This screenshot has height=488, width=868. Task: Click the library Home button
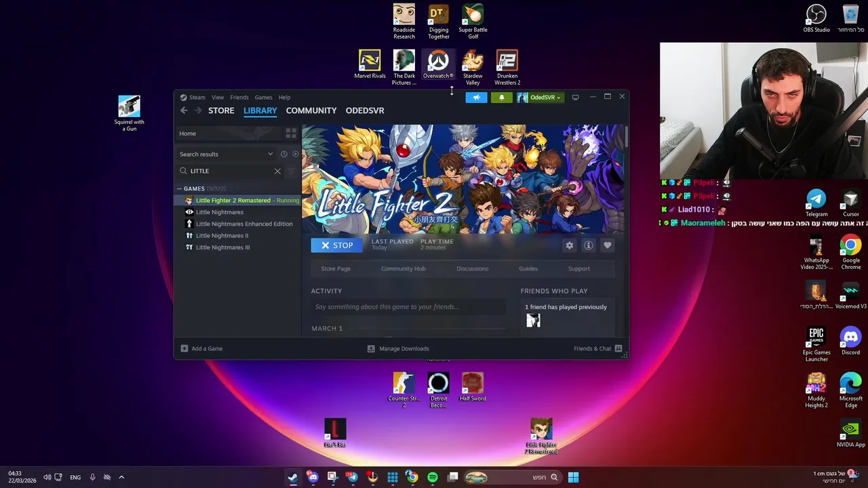click(229, 134)
